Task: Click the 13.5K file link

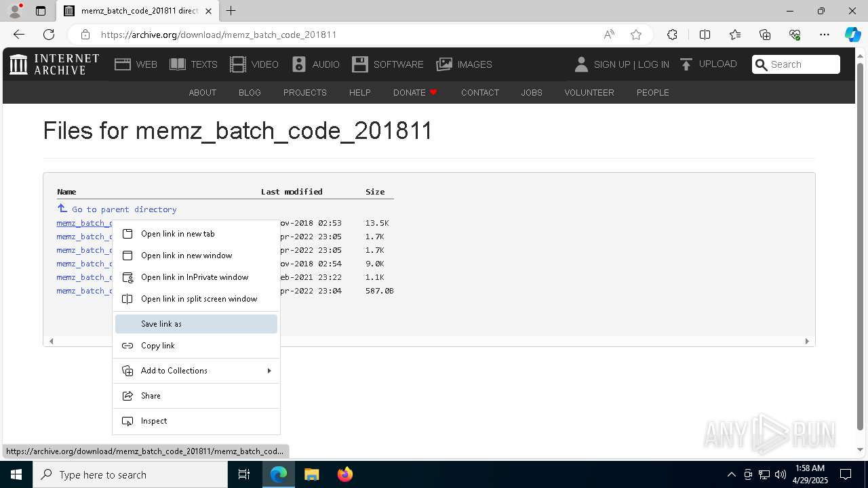Action: pyautogui.click(x=84, y=223)
